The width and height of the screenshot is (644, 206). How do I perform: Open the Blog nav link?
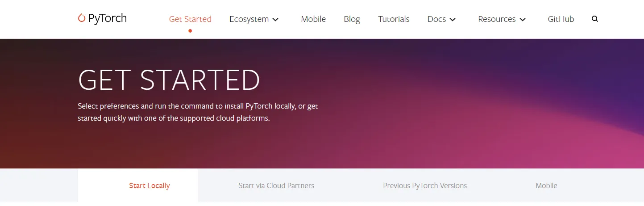click(x=352, y=19)
